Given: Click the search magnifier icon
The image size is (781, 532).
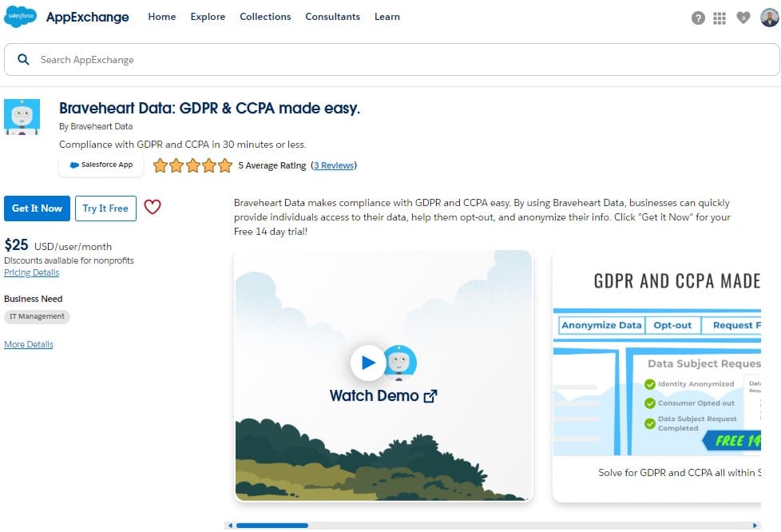Looking at the screenshot, I should (23, 60).
